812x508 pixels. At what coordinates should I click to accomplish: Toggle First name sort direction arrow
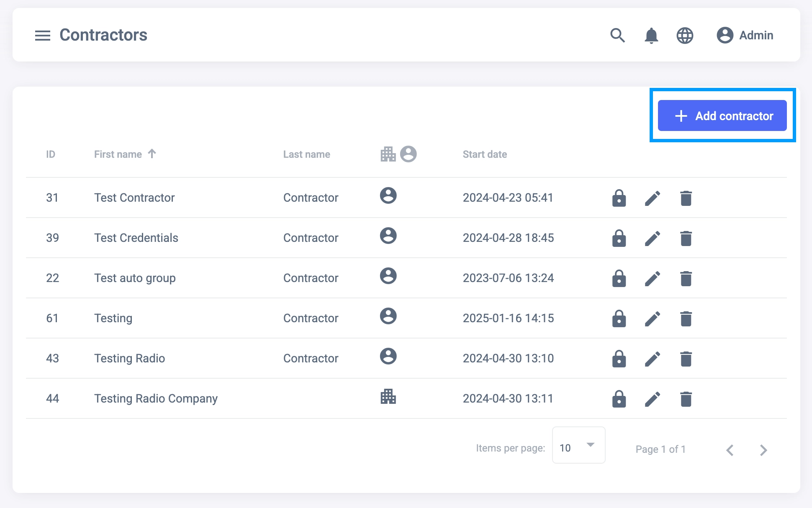152,154
